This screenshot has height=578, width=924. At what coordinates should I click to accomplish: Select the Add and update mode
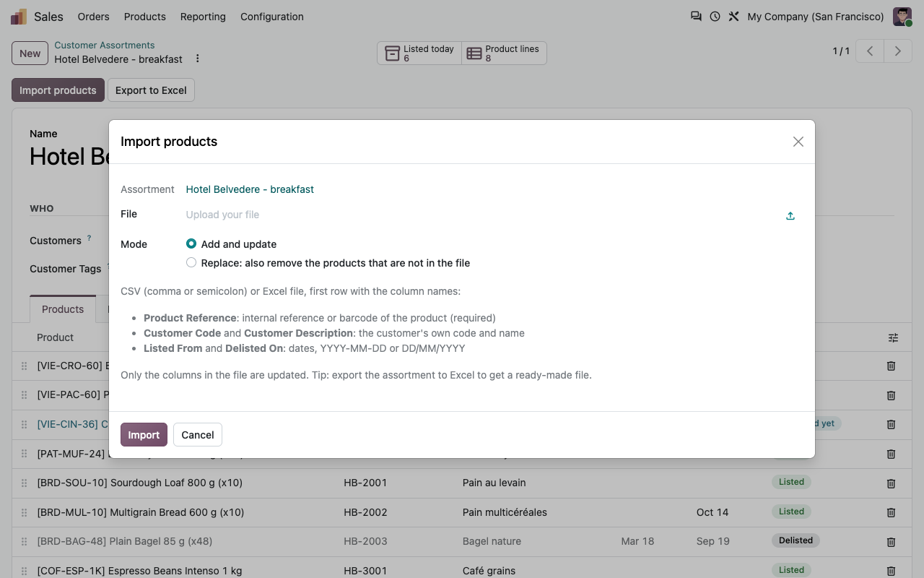coord(191,244)
